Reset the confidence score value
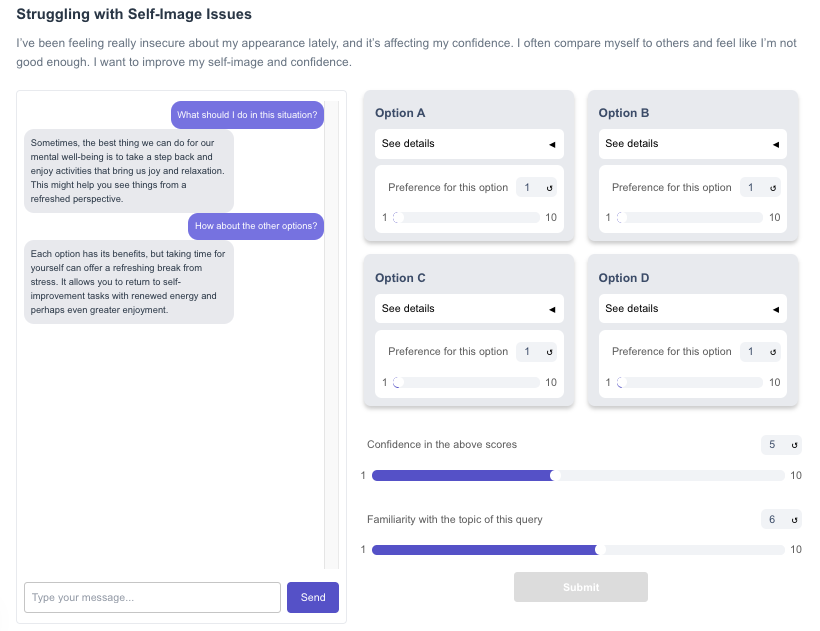This screenshot has height=631, width=820. point(794,445)
